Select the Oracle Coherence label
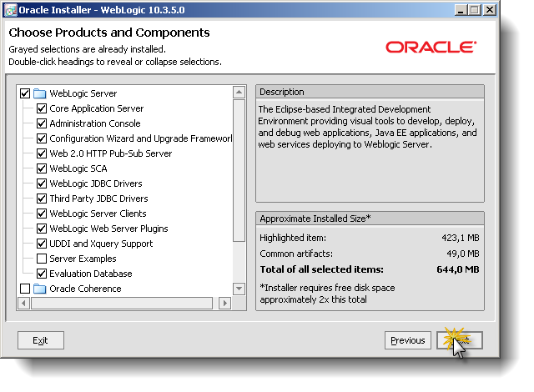534x392 pixels. click(x=85, y=289)
